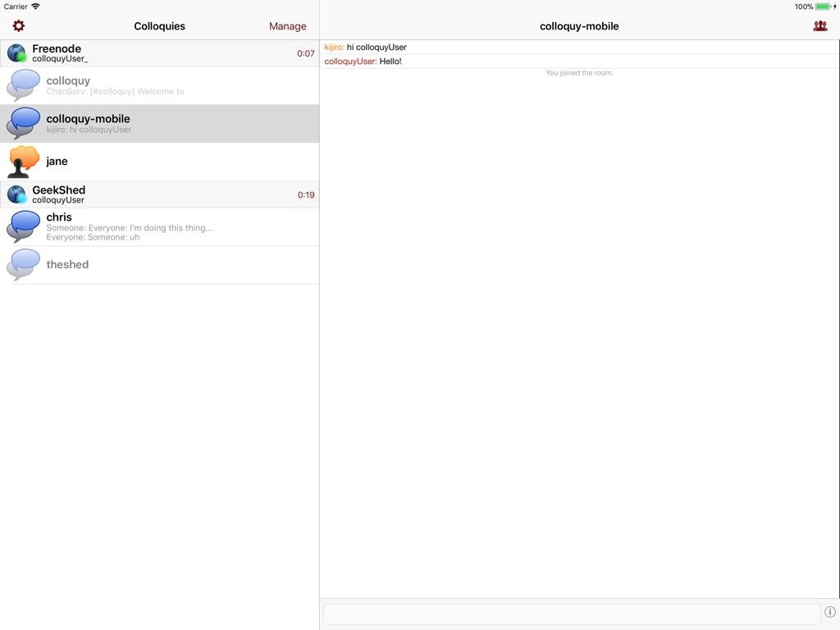Screen dimensions: 840x630
Task: Select the Freenode server header
Action: tap(160, 53)
